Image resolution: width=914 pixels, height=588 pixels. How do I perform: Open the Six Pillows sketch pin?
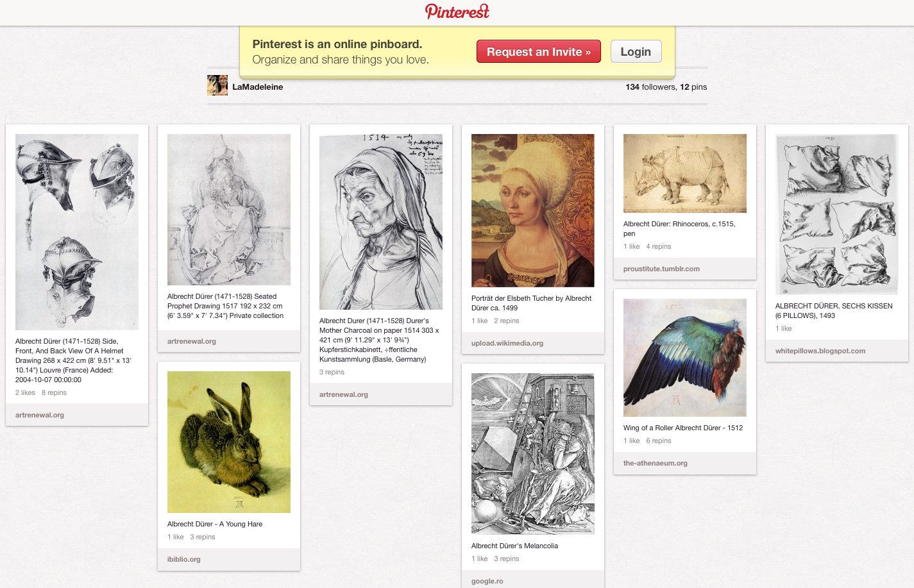pos(837,214)
